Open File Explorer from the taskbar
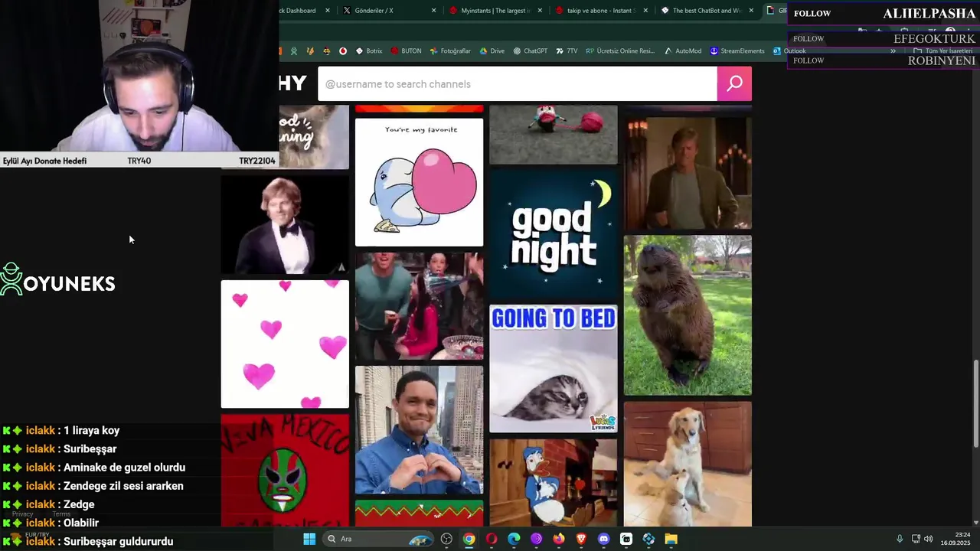 [x=671, y=539]
